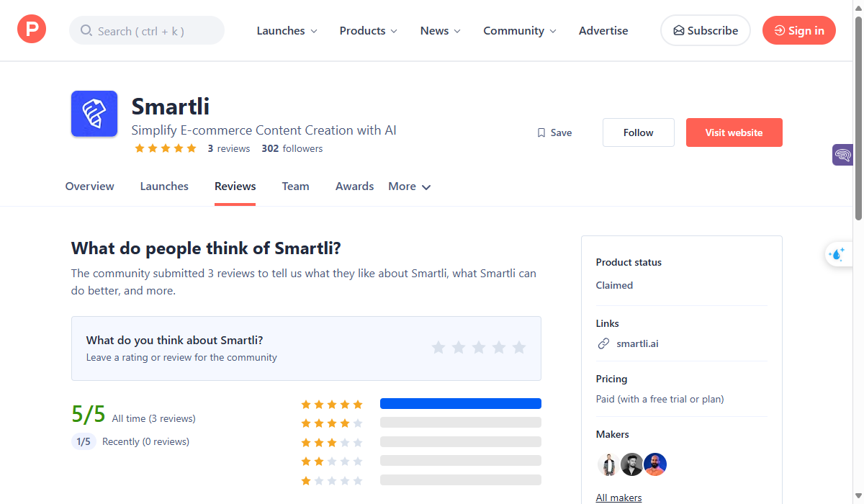Click the Smartli product logo thumbnail
864x504 pixels.
pyautogui.click(x=94, y=114)
